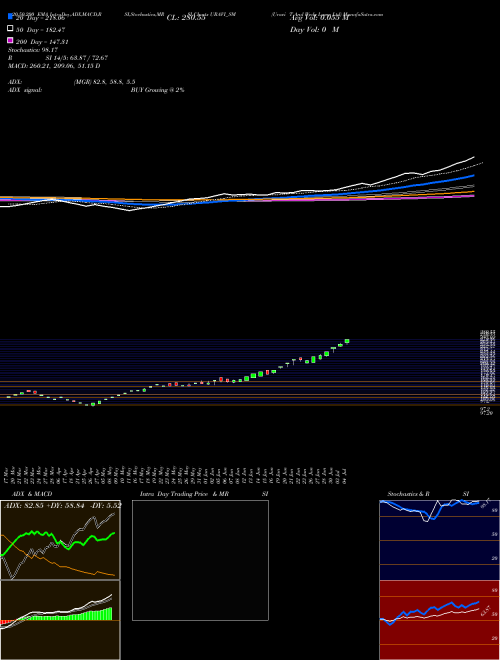The width and height of the screenshot is (500, 660).
Task: Click the 'CL:' closing price label
Action: (186, 18)
